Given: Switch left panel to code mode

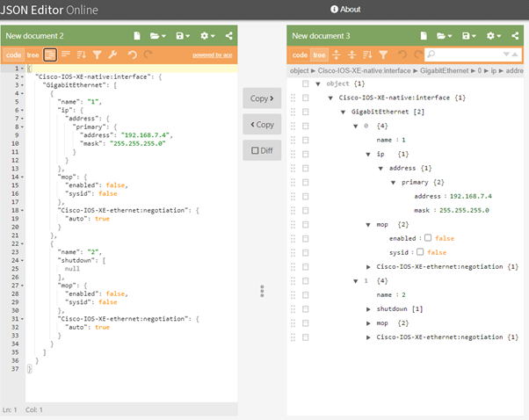Looking at the screenshot, I should point(13,55).
